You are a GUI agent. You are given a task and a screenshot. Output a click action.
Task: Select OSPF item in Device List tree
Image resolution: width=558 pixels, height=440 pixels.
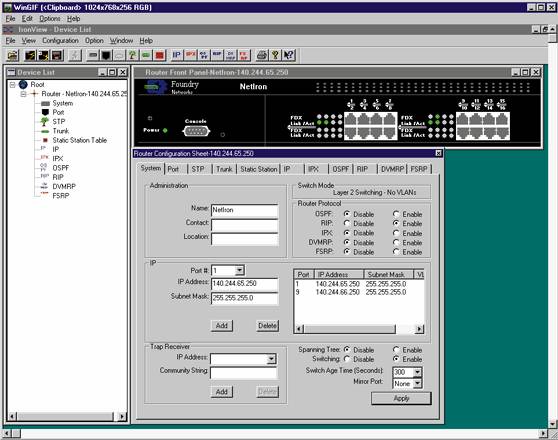click(x=60, y=168)
